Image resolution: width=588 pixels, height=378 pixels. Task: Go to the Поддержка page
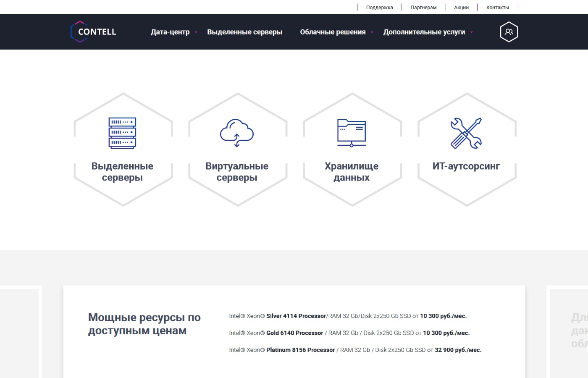point(380,8)
